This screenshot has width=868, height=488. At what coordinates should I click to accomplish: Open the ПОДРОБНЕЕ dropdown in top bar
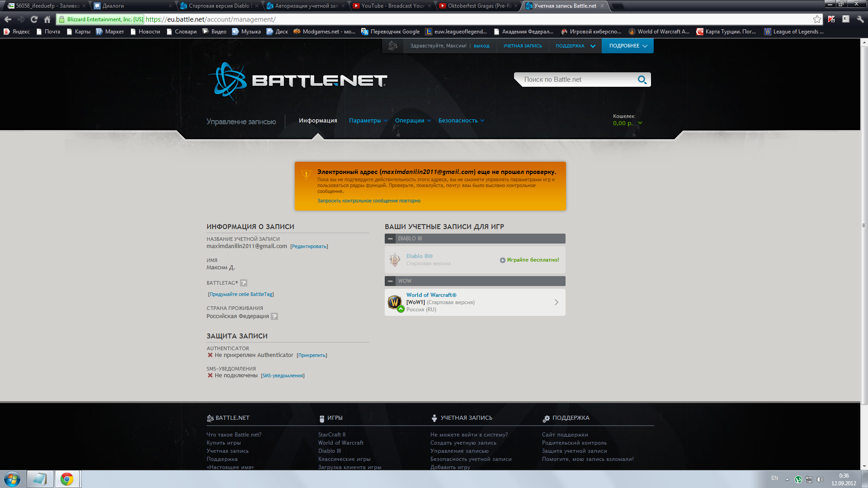tap(627, 46)
